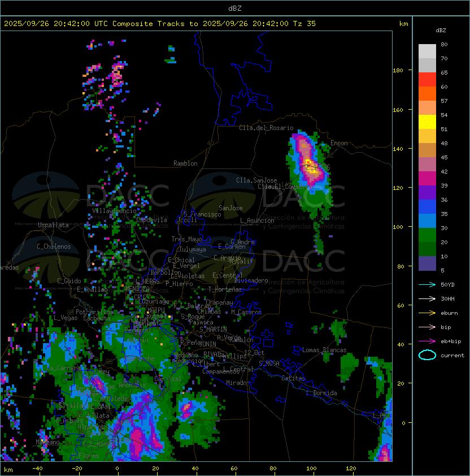This screenshot has width=470, height=476.
Task: Click the 'L_Asuncion' map label
Action: (257, 220)
